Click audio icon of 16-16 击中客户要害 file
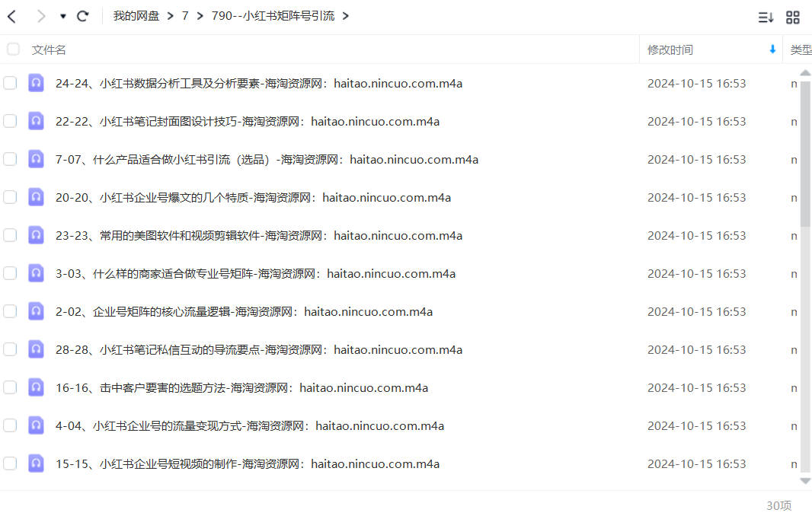The image size is (812, 519). click(36, 387)
